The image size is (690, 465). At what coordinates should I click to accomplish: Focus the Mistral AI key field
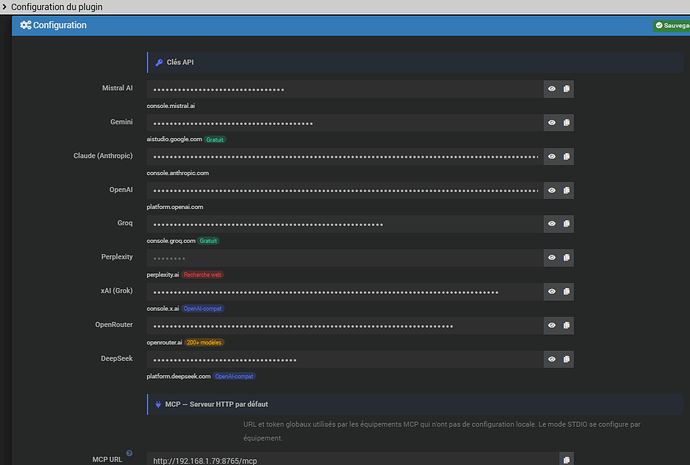click(x=345, y=89)
